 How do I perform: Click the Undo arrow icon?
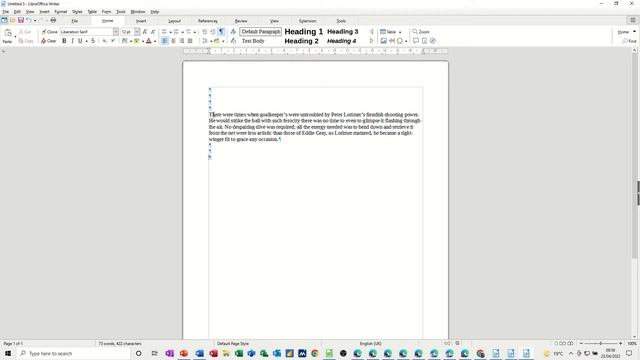pos(29,20)
